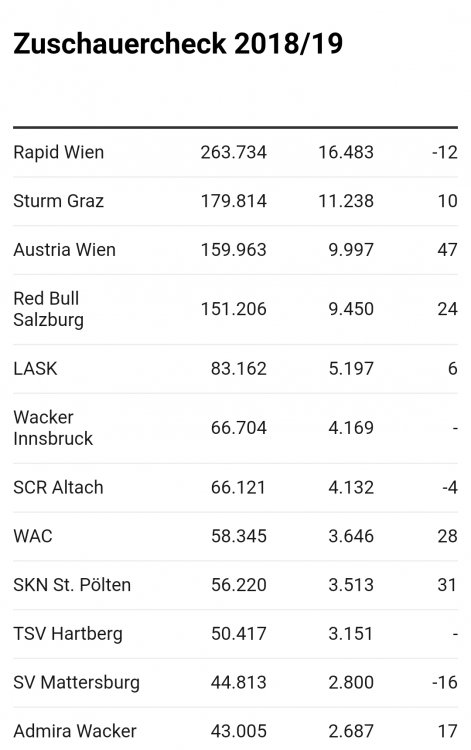The image size is (471, 750).
Task: Select the Wacker Innsbruck row label
Action: [x=53, y=428]
